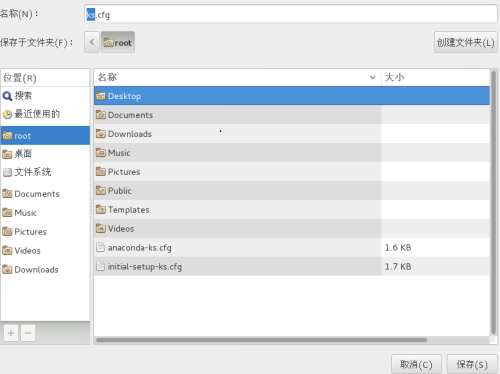Image resolution: width=500 pixels, height=374 pixels.
Task: Click 创建文件夹(L) to create a folder
Action: tap(466, 42)
